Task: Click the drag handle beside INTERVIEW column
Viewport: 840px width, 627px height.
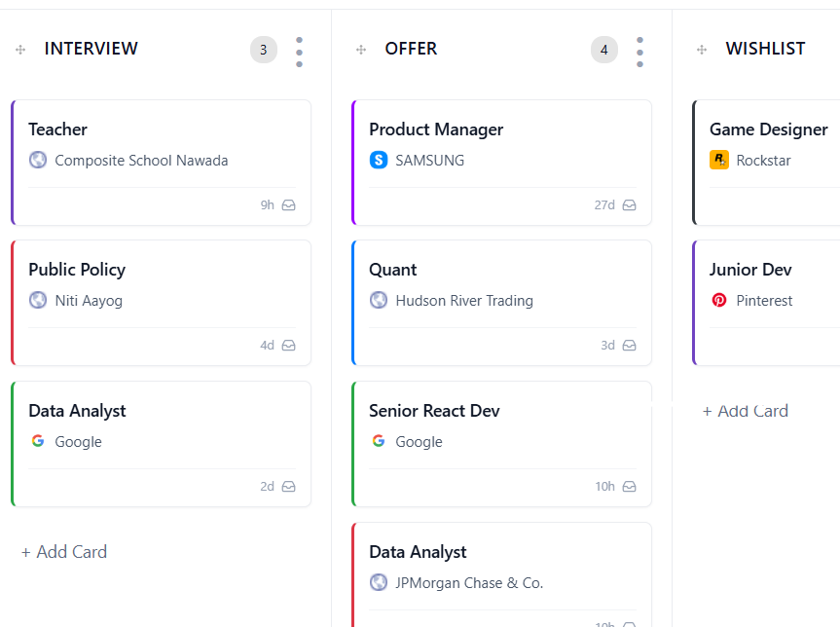Action: coord(20,50)
